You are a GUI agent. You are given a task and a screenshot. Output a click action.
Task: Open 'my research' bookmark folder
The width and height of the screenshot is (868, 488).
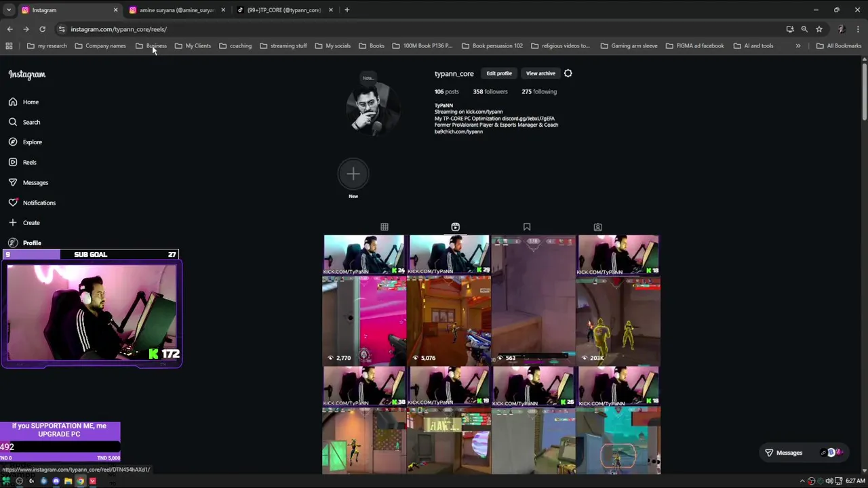coord(47,46)
